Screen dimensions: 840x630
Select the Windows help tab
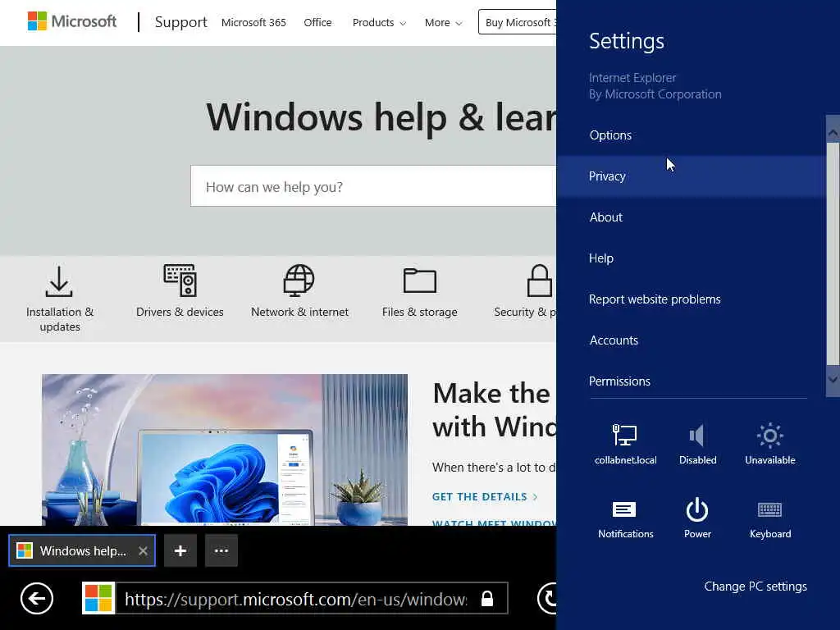pos(82,550)
